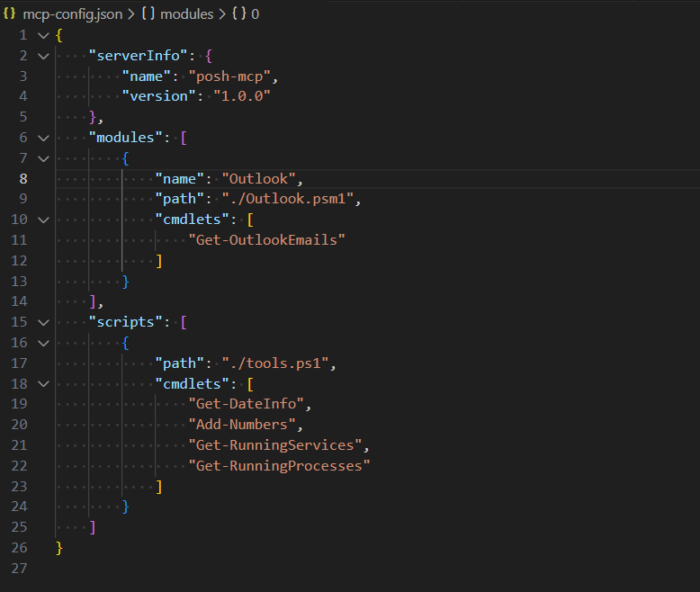The image size is (700, 592).
Task: Click the "name" key on line 3
Action: (x=147, y=76)
